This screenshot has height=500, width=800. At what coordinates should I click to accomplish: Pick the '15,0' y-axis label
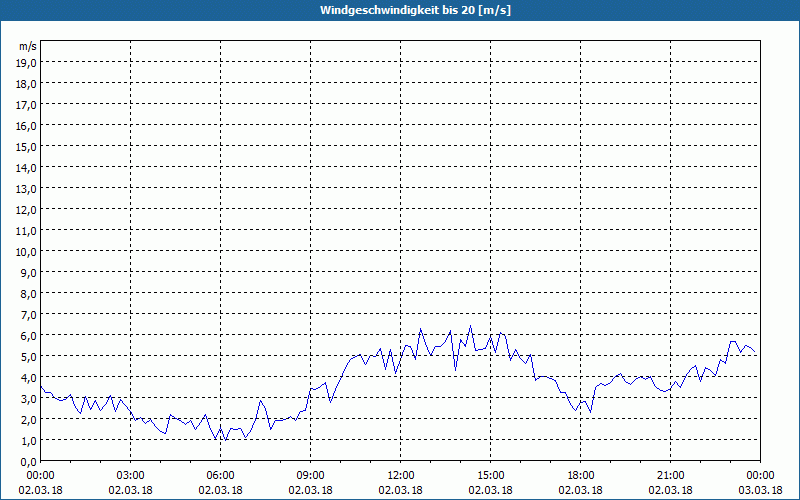point(27,147)
